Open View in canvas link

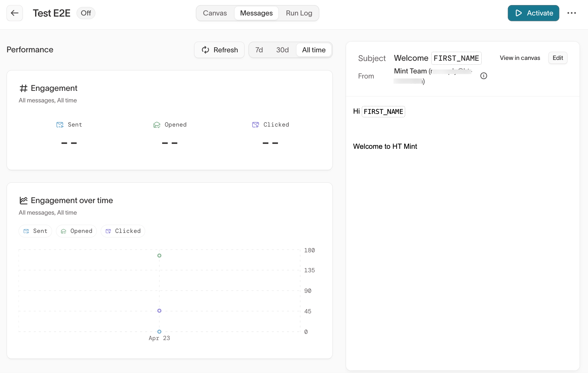(x=520, y=58)
